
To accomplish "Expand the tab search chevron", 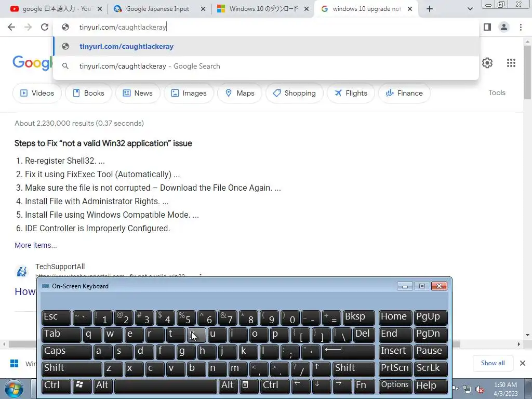I will coord(470,9).
